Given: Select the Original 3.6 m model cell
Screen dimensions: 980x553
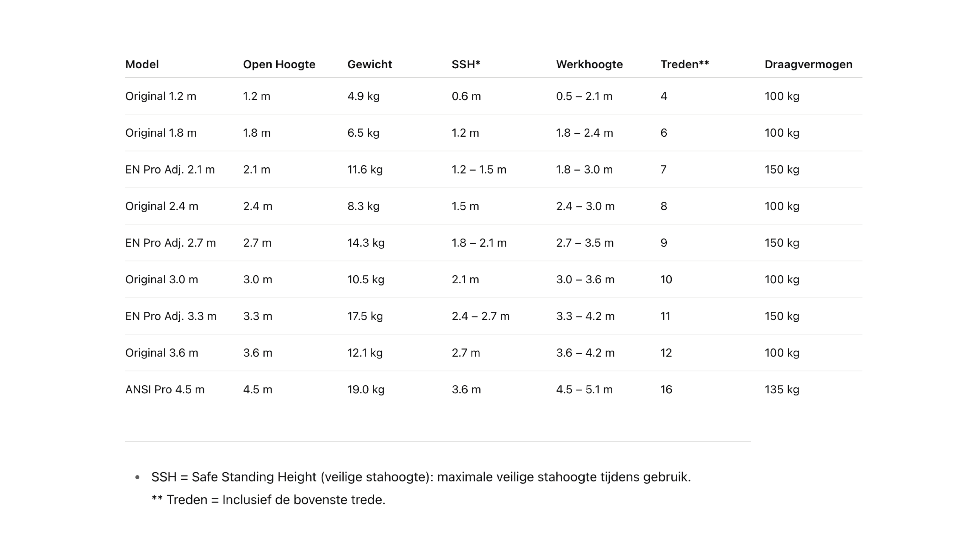Looking at the screenshot, I should click(x=161, y=353).
